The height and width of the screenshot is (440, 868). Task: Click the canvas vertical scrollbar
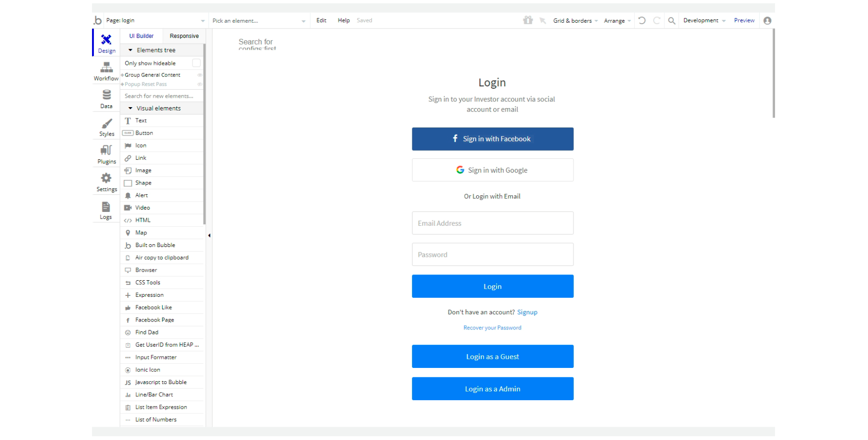point(774,73)
